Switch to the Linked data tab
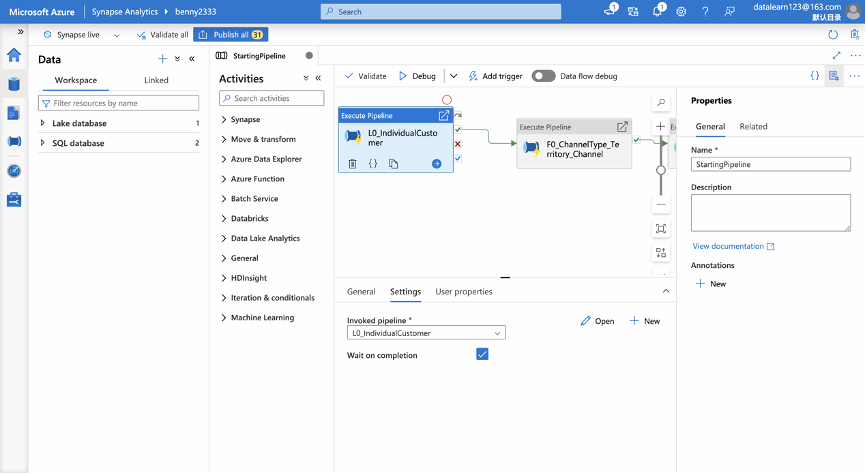Screen dimensions: 866x474 coord(156,80)
